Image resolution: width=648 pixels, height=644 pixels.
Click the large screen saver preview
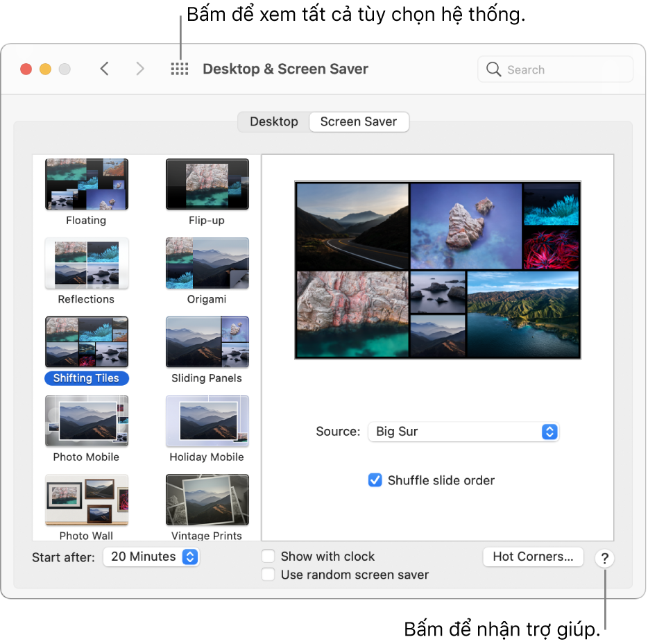[x=438, y=270]
